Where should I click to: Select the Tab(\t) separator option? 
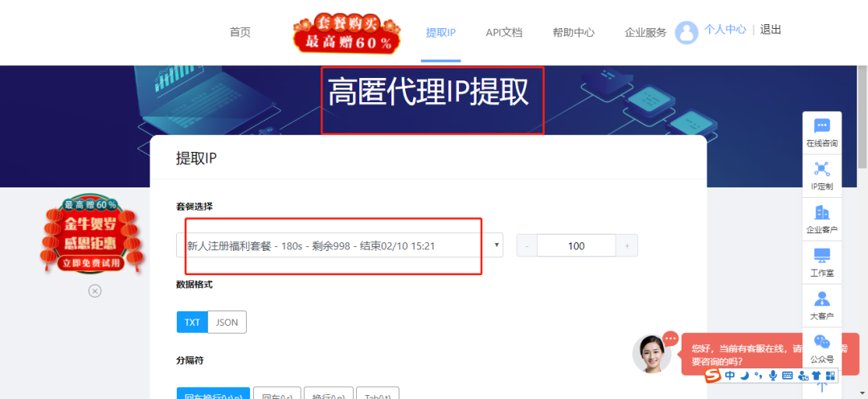(378, 393)
